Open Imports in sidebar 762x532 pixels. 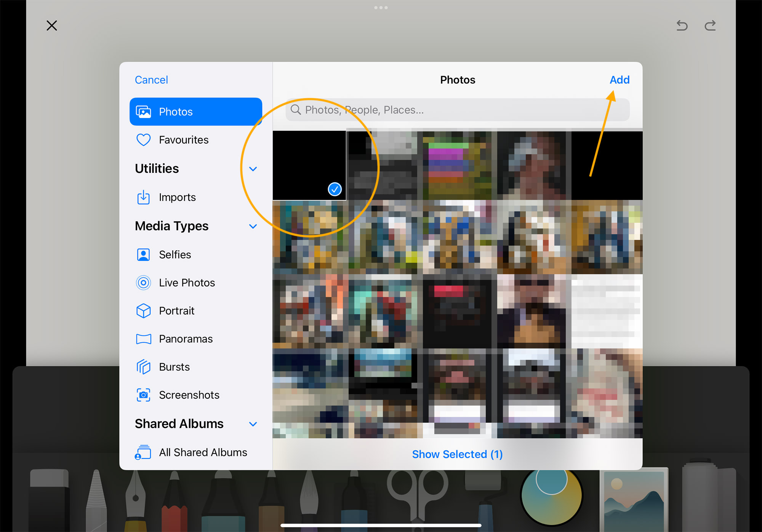(x=196, y=197)
